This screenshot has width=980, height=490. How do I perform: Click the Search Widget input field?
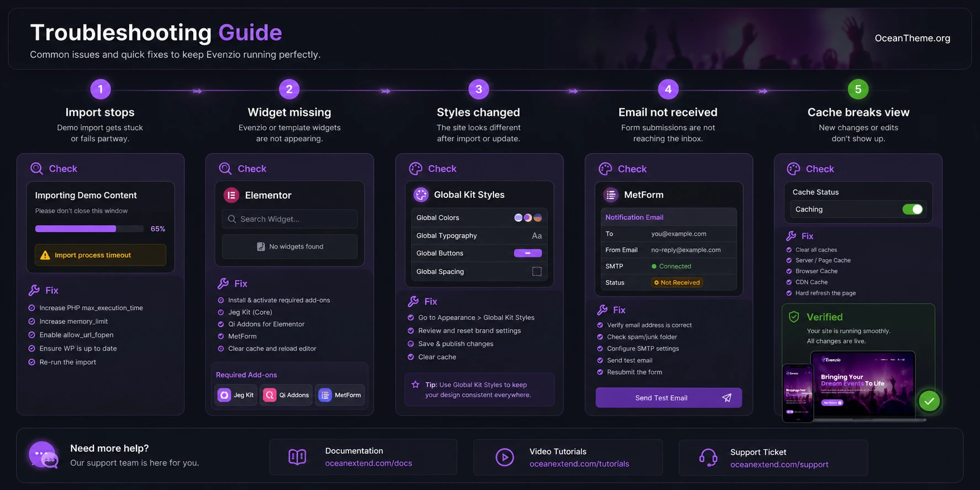289,219
